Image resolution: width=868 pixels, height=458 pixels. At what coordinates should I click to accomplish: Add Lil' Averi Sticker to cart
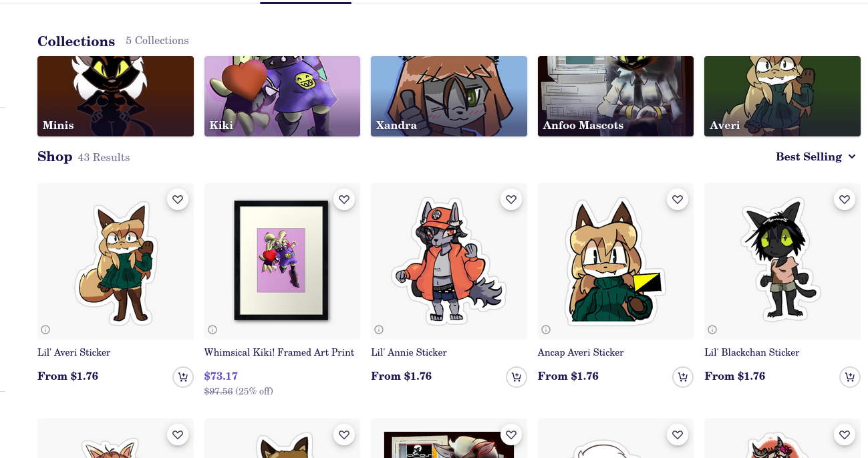tap(182, 377)
